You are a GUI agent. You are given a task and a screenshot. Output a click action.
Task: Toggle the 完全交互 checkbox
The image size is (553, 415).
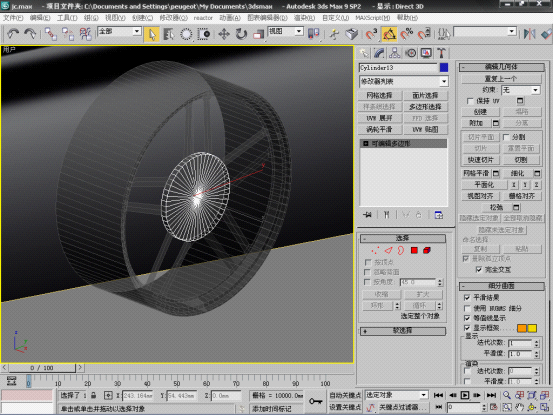479,270
